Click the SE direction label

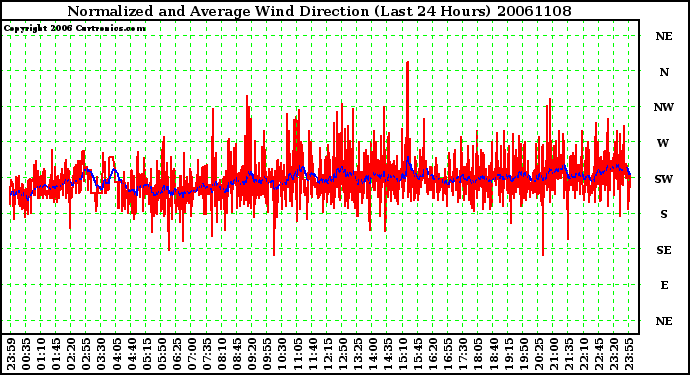[x=664, y=250]
